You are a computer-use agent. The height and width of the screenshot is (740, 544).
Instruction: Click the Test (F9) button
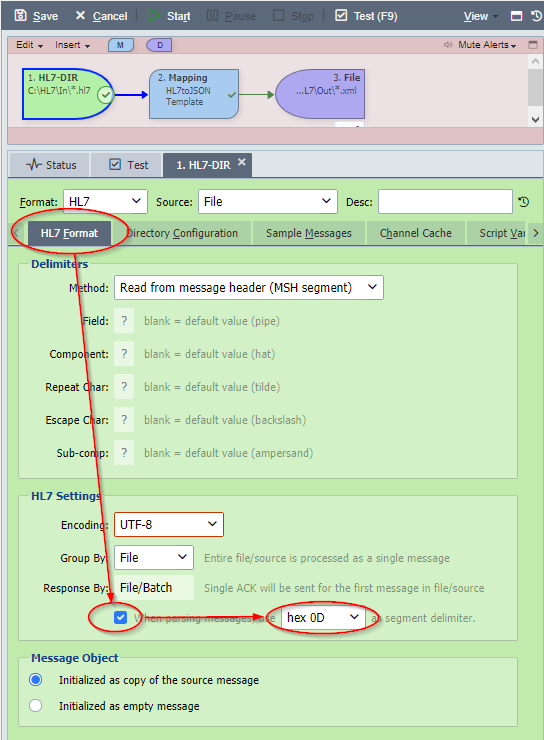pyautogui.click(x=366, y=16)
